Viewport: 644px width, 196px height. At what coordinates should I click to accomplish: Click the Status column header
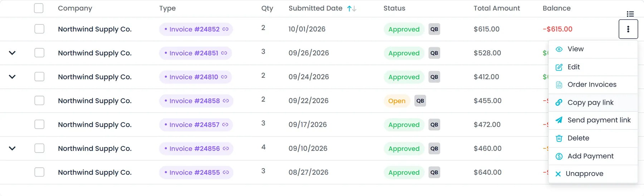394,8
